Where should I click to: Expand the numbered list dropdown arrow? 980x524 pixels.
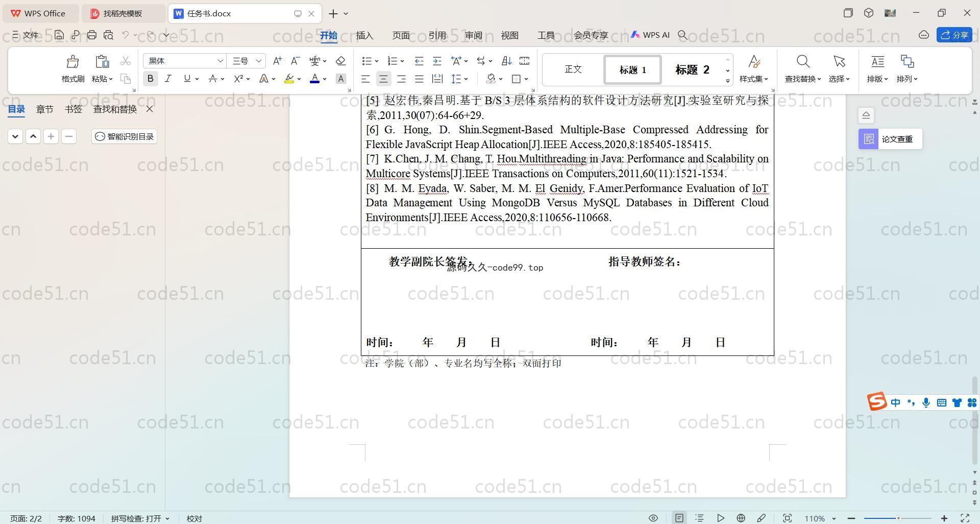[402, 61]
